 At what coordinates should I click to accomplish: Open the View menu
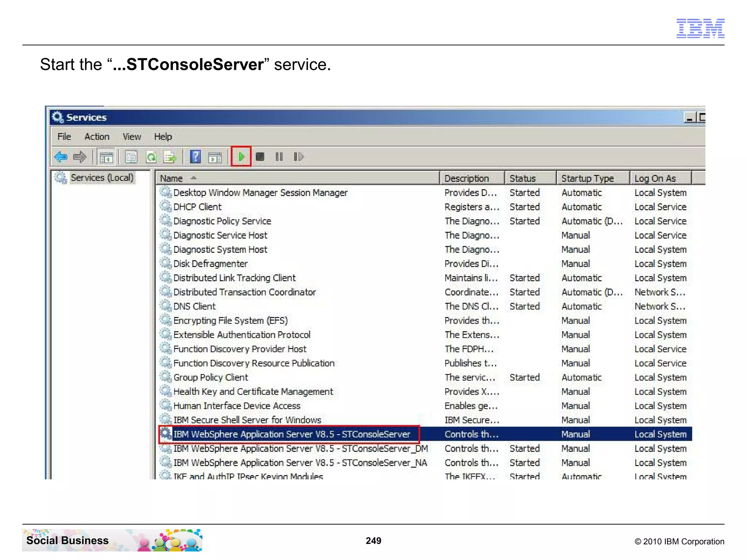click(x=132, y=137)
